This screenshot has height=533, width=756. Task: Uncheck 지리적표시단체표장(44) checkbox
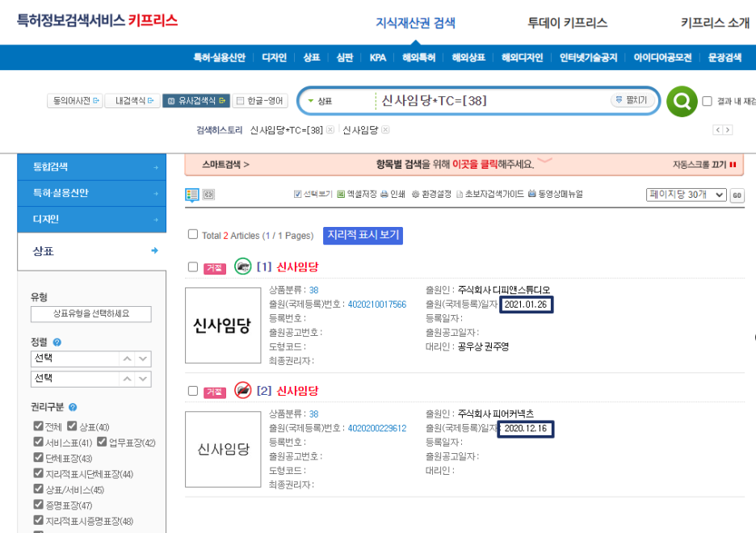39,473
